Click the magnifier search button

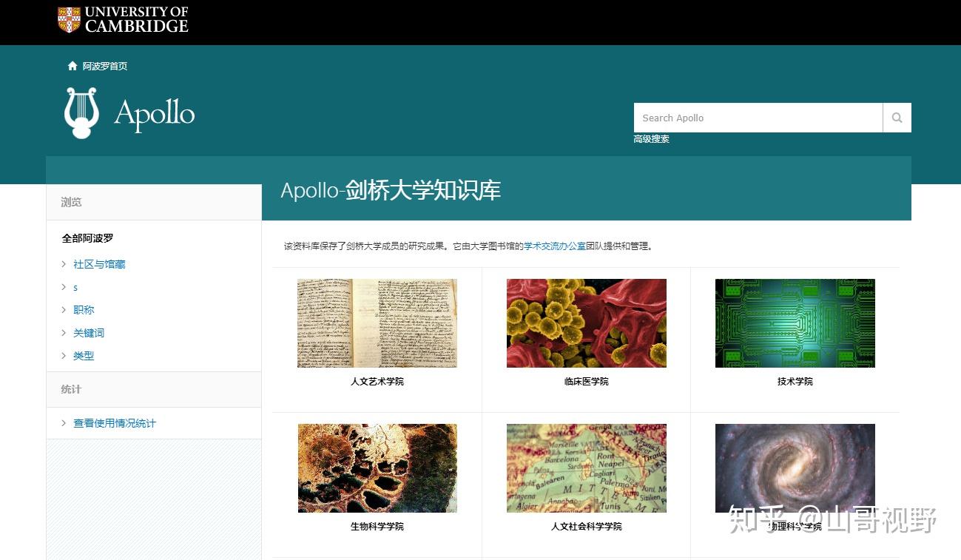pyautogui.click(x=897, y=118)
